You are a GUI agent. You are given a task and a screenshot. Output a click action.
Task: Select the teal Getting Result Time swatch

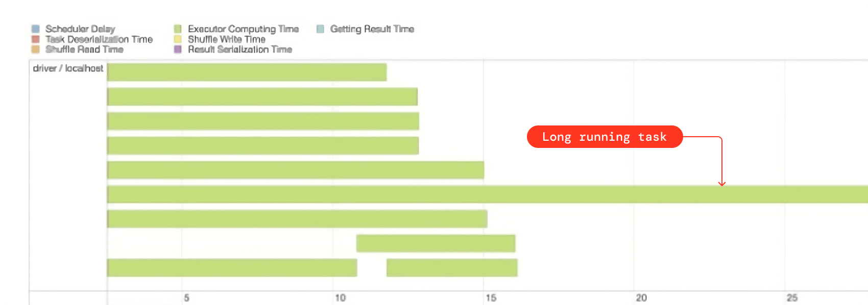click(x=320, y=29)
